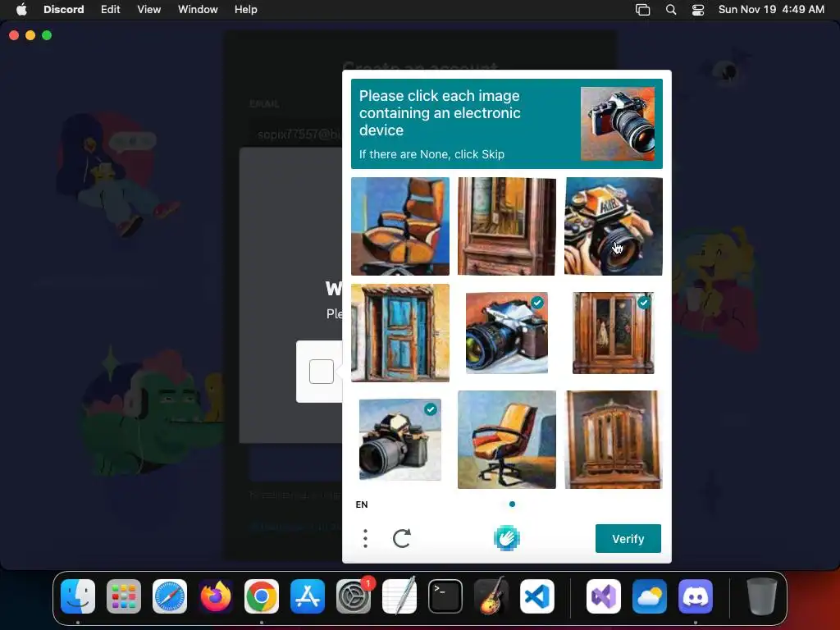Open the Weather app from the dock
This screenshot has width=840, height=630.
tap(650, 596)
